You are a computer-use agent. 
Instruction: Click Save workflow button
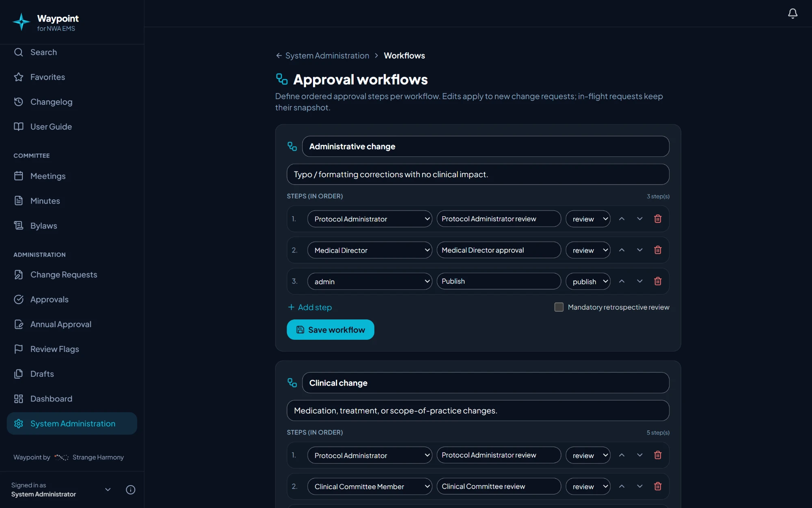click(330, 330)
